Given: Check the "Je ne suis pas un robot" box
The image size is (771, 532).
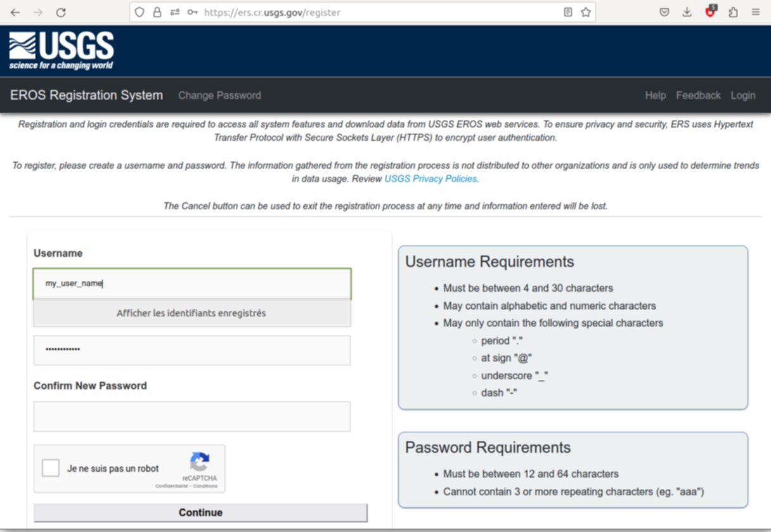Looking at the screenshot, I should pos(51,469).
